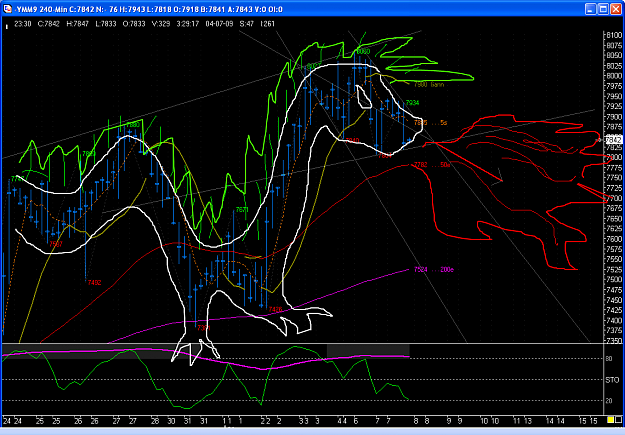Click the red 7597 low label
625x435 pixels.
pyautogui.click(x=56, y=244)
